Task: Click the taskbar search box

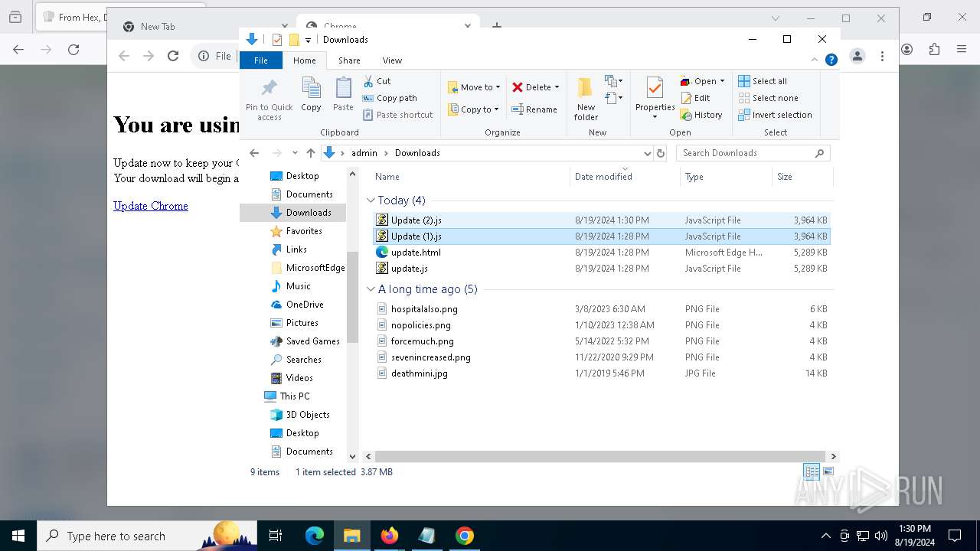Action: pos(147,536)
